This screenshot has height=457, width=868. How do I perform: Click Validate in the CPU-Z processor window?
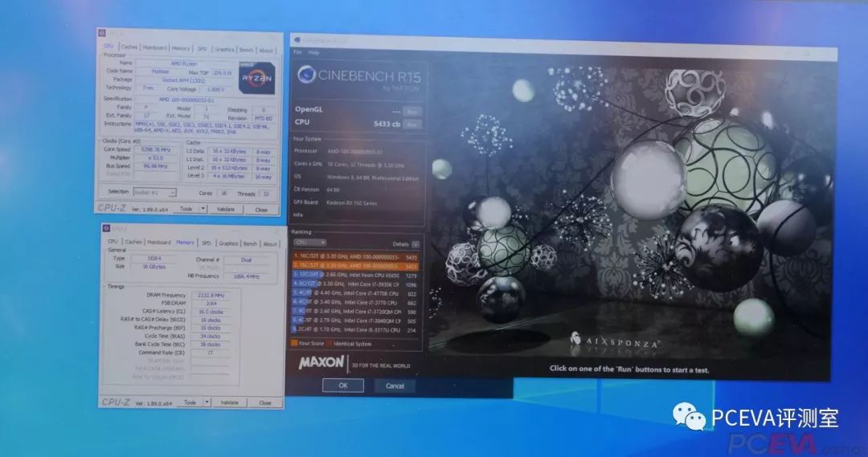(x=225, y=209)
